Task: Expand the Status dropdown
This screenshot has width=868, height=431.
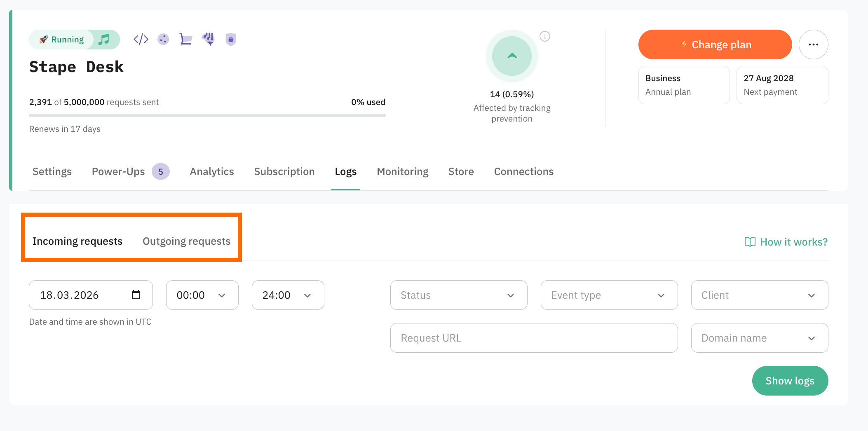Action: 458,295
